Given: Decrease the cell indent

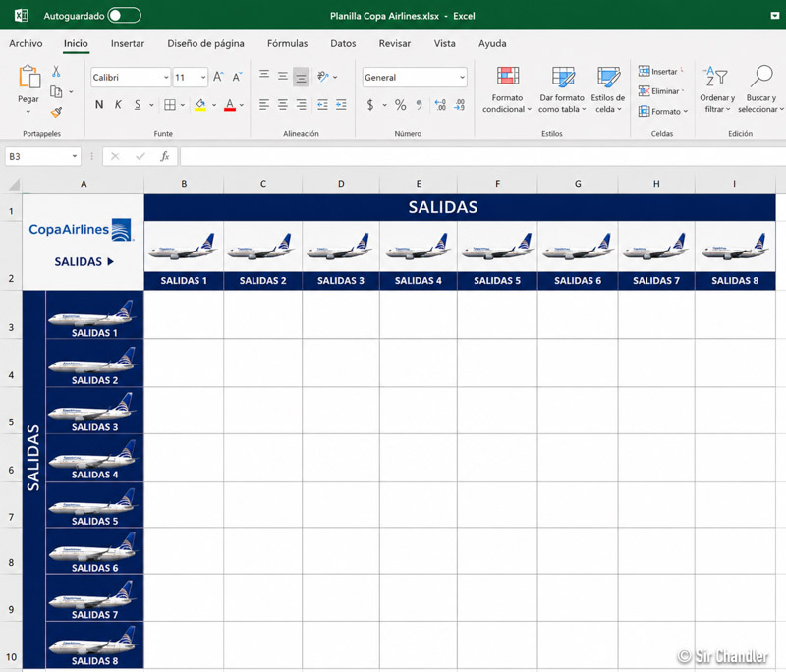Looking at the screenshot, I should pos(322,105).
